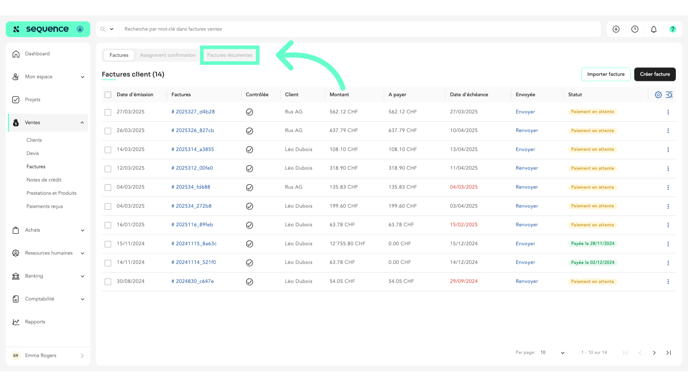
Task: Click the Achats shopping bag icon
Action: click(x=16, y=230)
